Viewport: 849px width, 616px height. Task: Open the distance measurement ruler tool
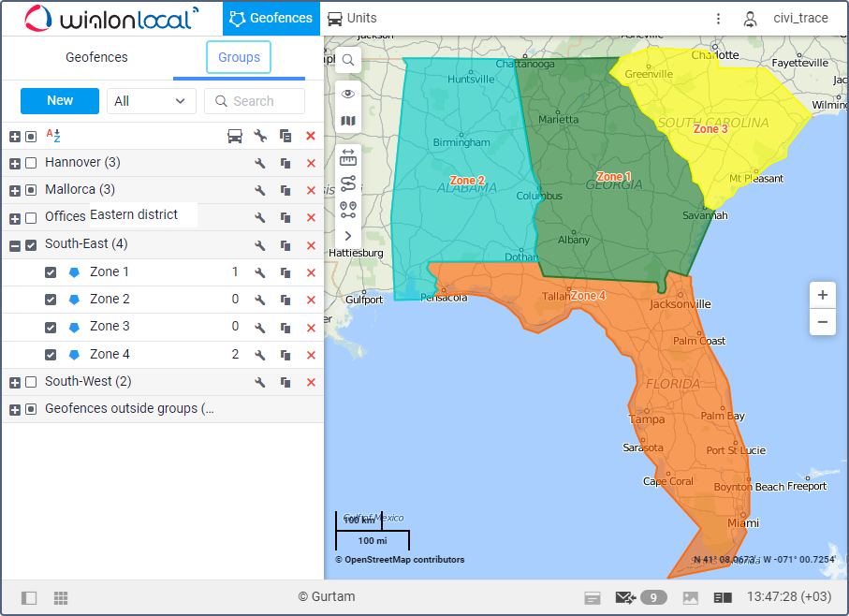tap(347, 156)
